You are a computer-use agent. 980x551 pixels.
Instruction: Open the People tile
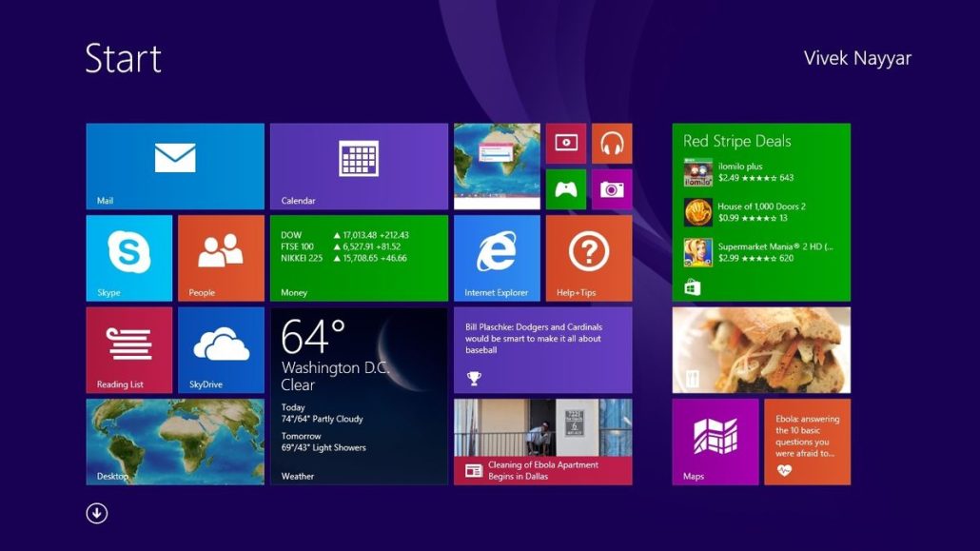[x=222, y=258]
